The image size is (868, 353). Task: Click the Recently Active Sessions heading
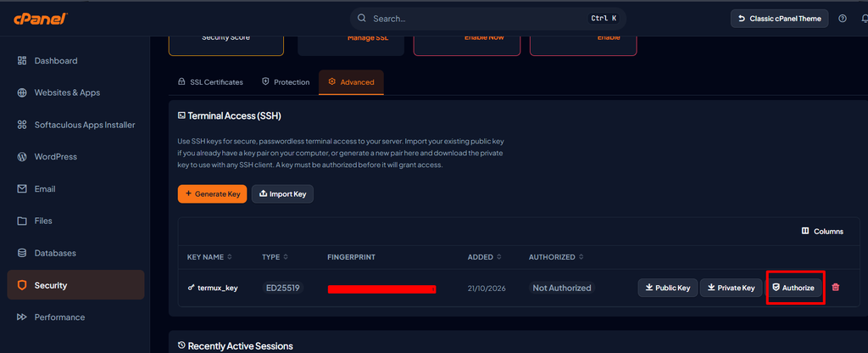click(240, 346)
